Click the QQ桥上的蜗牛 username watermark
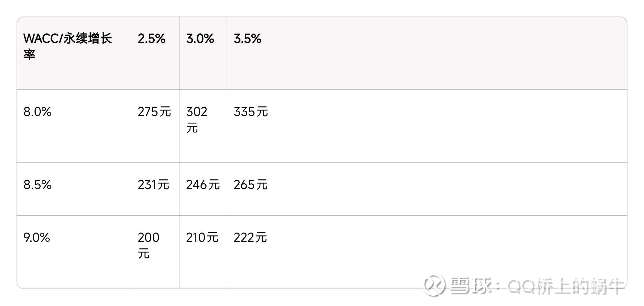The image size is (644, 306). click(x=566, y=287)
